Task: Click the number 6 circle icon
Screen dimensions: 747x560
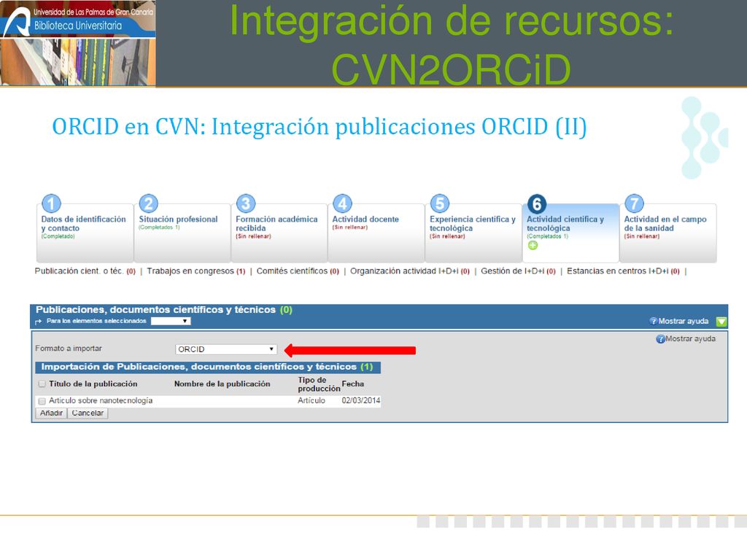Action: [x=537, y=204]
